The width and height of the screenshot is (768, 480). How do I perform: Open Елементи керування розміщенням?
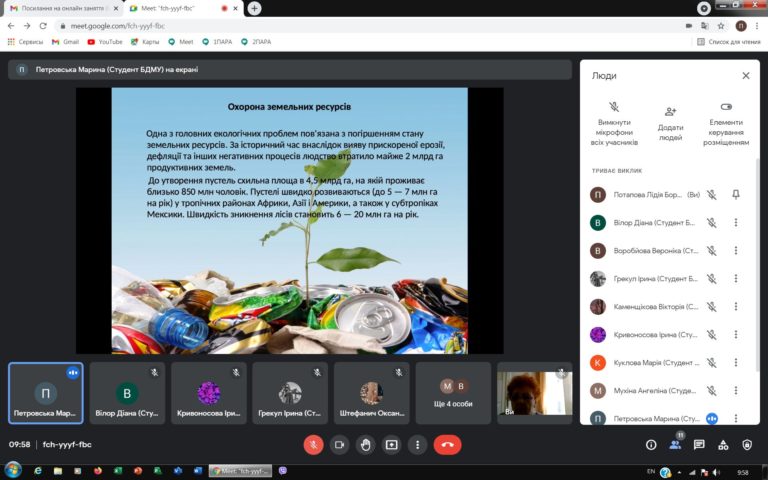(726, 124)
